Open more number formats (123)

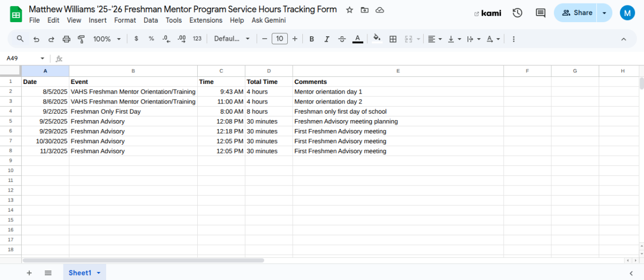[197, 39]
